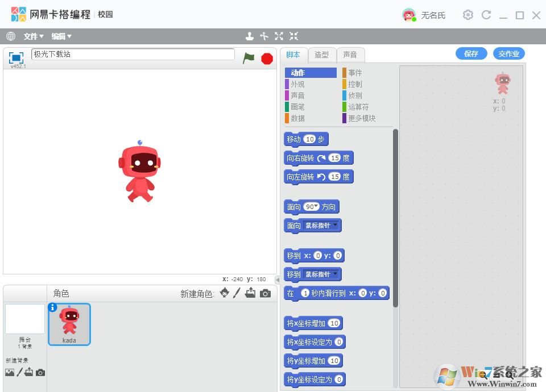The image size is (546, 392).
Task: Click the green flag to run
Action: point(249,57)
